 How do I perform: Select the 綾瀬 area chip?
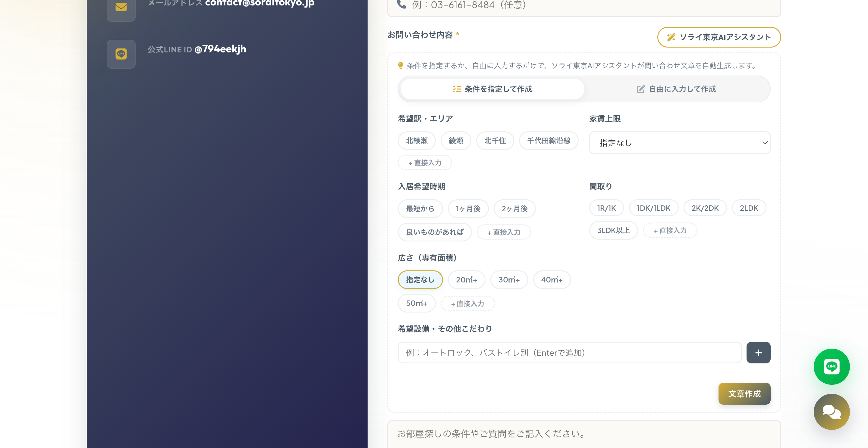pos(456,140)
